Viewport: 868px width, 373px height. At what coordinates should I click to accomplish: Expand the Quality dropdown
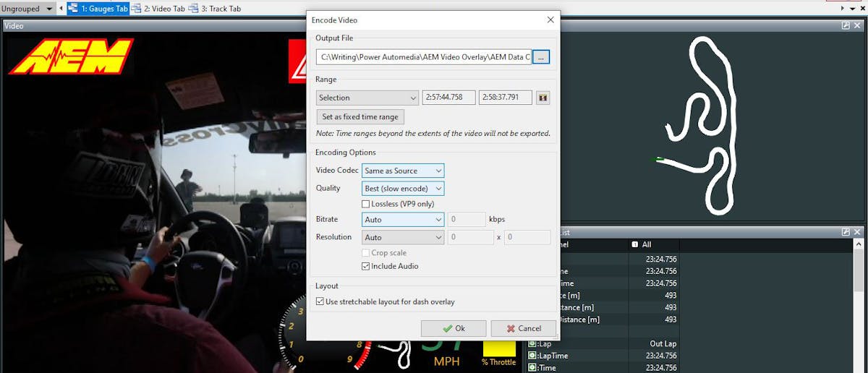click(x=403, y=189)
